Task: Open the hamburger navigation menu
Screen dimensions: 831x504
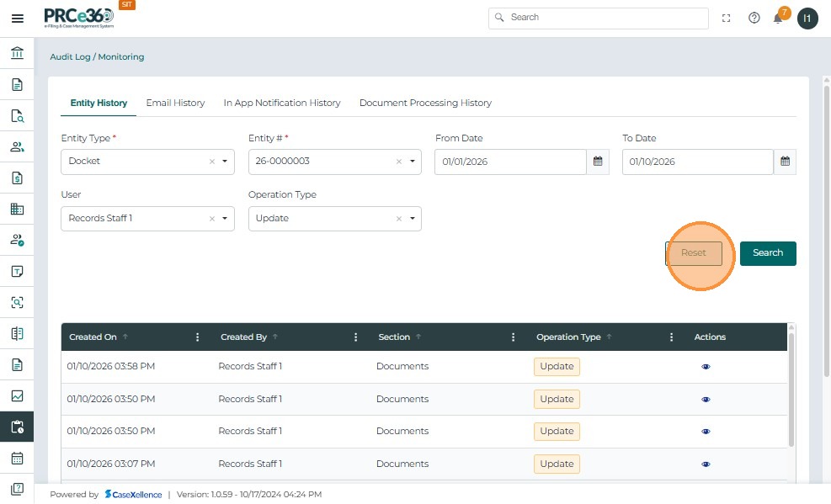Action: click(x=17, y=18)
